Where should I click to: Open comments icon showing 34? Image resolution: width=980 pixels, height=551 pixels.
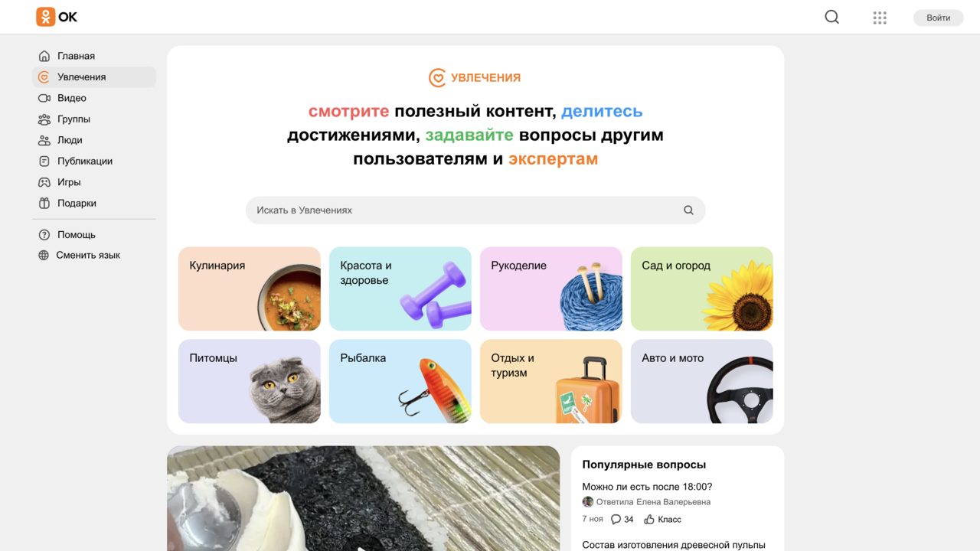point(616,519)
